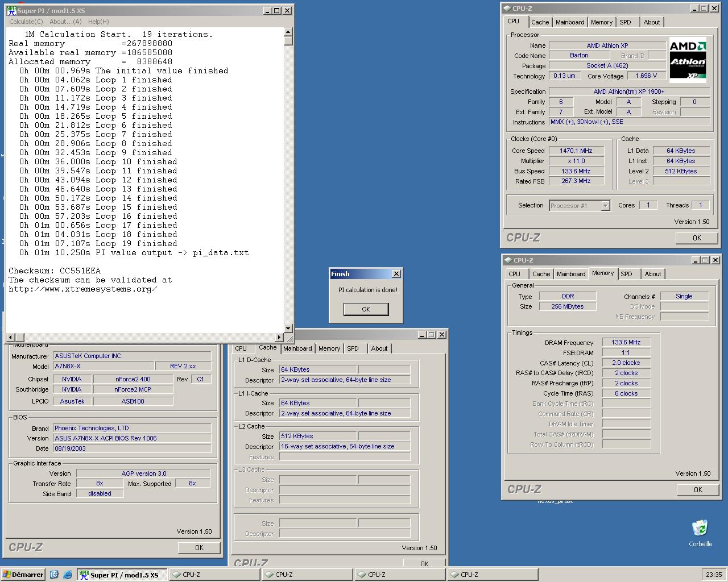
Task: Click the CAS# Latency value 2.0 clocks
Action: [626, 363]
